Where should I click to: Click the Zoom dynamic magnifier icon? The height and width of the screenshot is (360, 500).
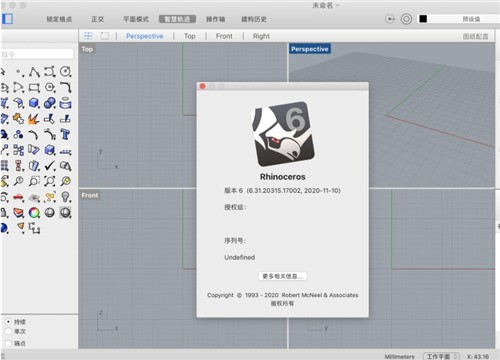tap(19, 181)
